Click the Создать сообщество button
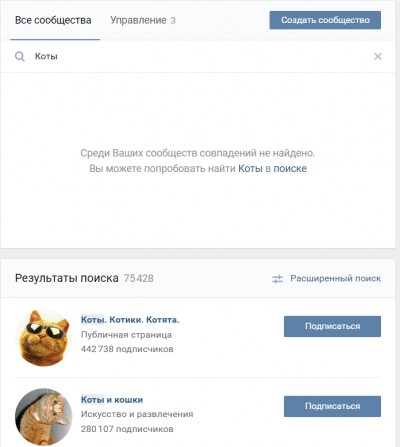The height and width of the screenshot is (447, 400). (x=325, y=20)
